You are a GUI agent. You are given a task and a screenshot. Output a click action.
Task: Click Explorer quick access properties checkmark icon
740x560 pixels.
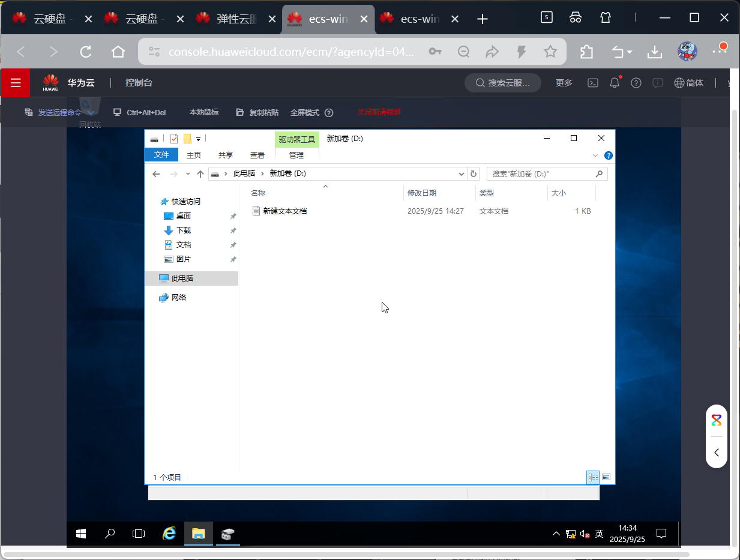coord(174,139)
